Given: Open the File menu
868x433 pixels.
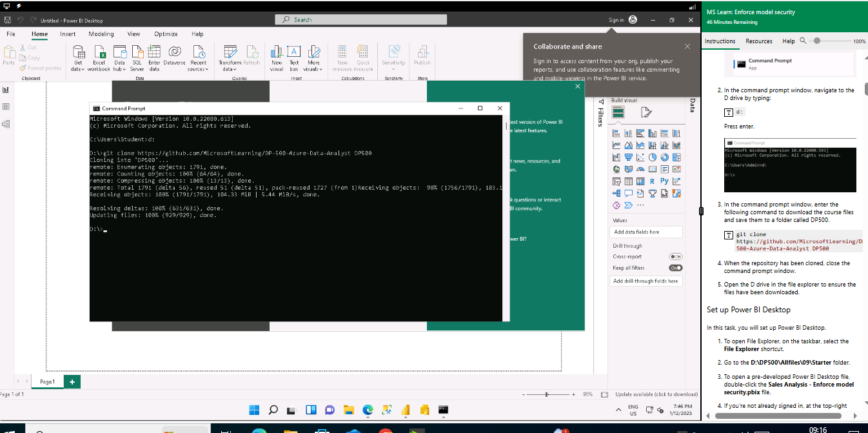Looking at the screenshot, I should point(11,34).
